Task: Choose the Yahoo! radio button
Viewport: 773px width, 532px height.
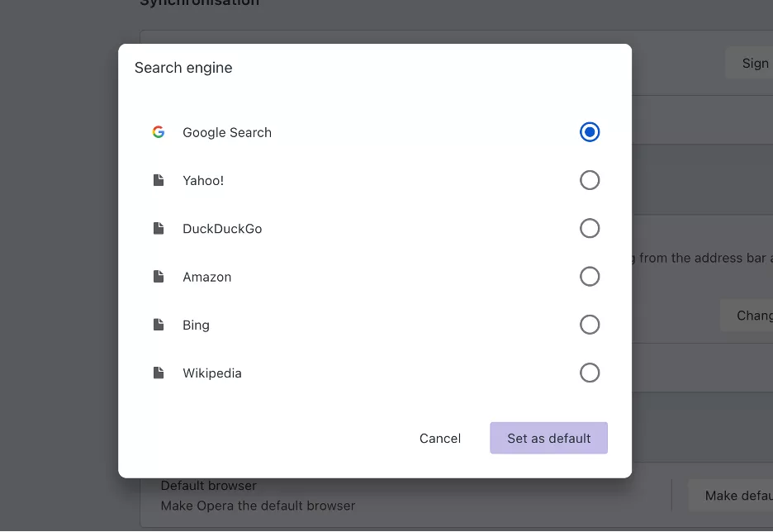Action: click(x=590, y=180)
